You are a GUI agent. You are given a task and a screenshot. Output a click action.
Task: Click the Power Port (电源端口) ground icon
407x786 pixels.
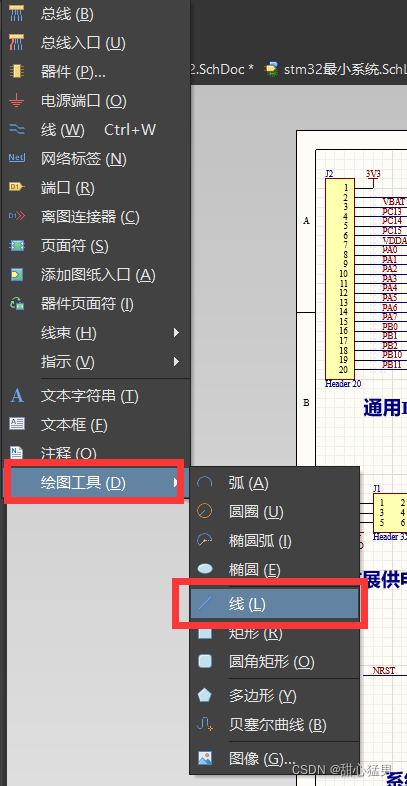17,101
